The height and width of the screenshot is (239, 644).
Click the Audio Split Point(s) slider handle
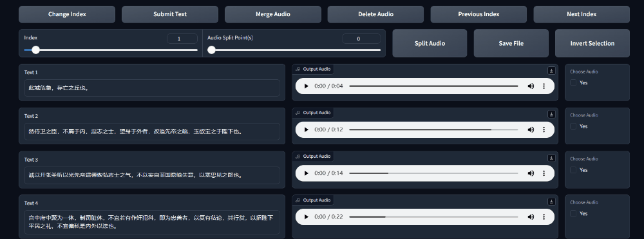pos(211,50)
